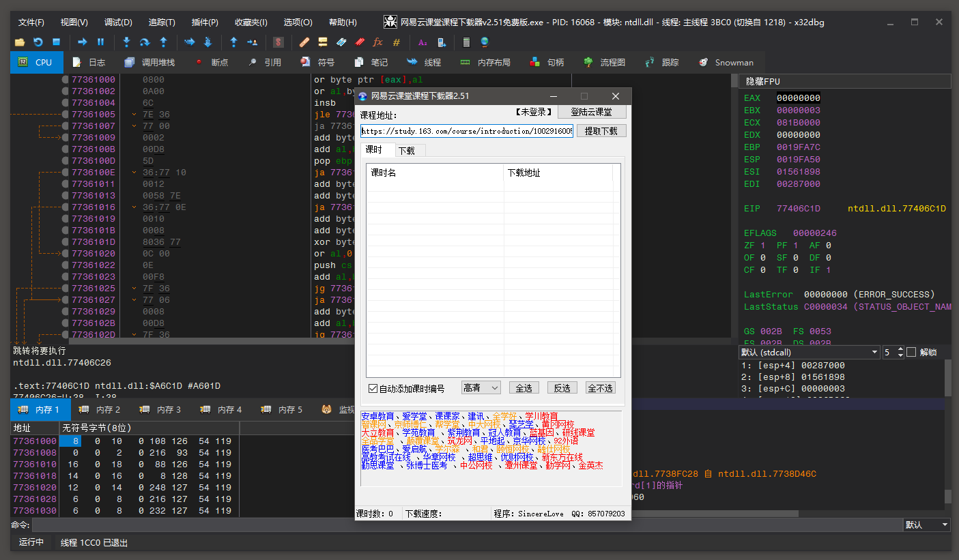Open the 高清 quality dropdown
This screenshot has height=560, width=959.
[x=481, y=387]
